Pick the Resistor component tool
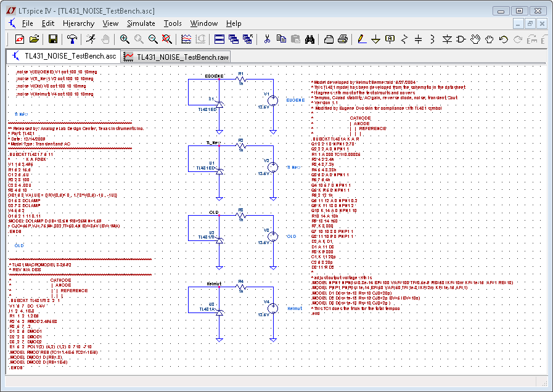 tap(404, 39)
